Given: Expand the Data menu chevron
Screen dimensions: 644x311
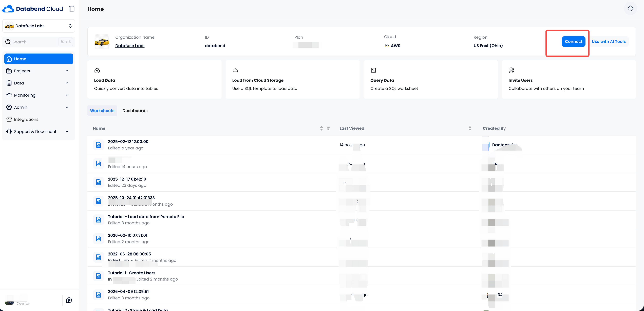Looking at the screenshot, I should pos(67,83).
